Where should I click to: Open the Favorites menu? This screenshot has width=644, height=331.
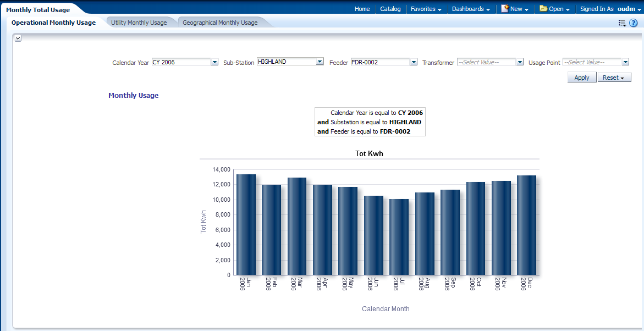coord(426,9)
